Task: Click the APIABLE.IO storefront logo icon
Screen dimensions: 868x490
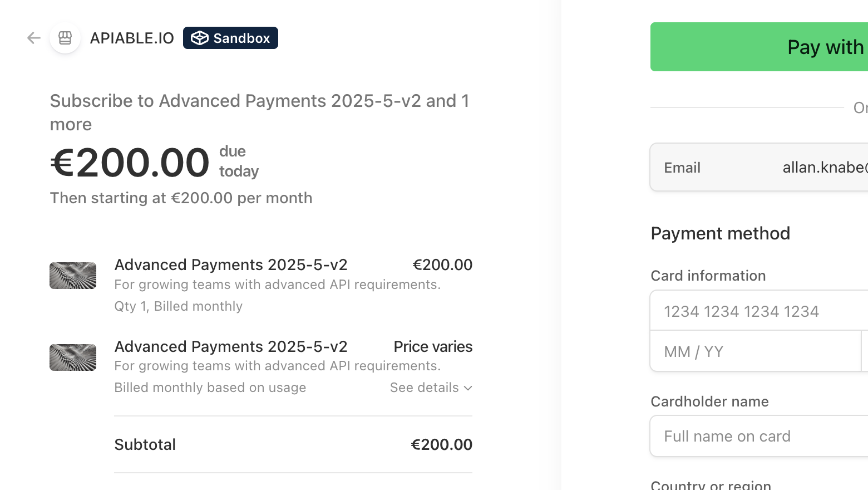Action: click(x=65, y=38)
